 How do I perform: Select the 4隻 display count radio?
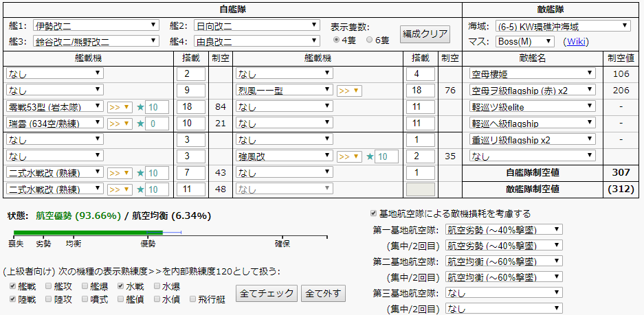pyautogui.click(x=336, y=40)
